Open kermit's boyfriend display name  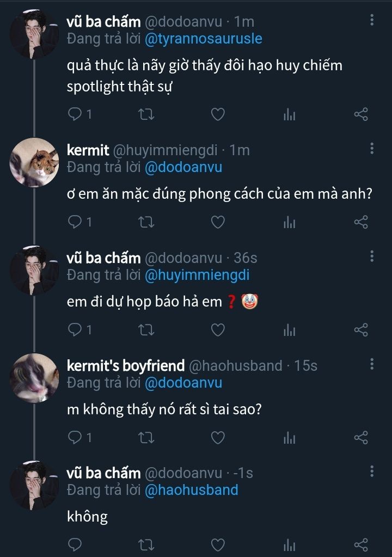click(125, 365)
